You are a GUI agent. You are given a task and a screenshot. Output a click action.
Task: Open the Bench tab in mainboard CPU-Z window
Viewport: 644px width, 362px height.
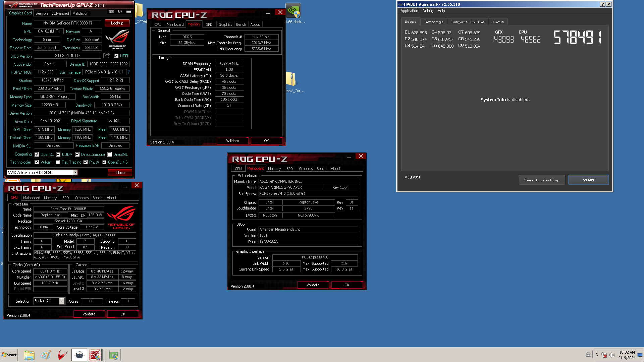[x=321, y=169]
